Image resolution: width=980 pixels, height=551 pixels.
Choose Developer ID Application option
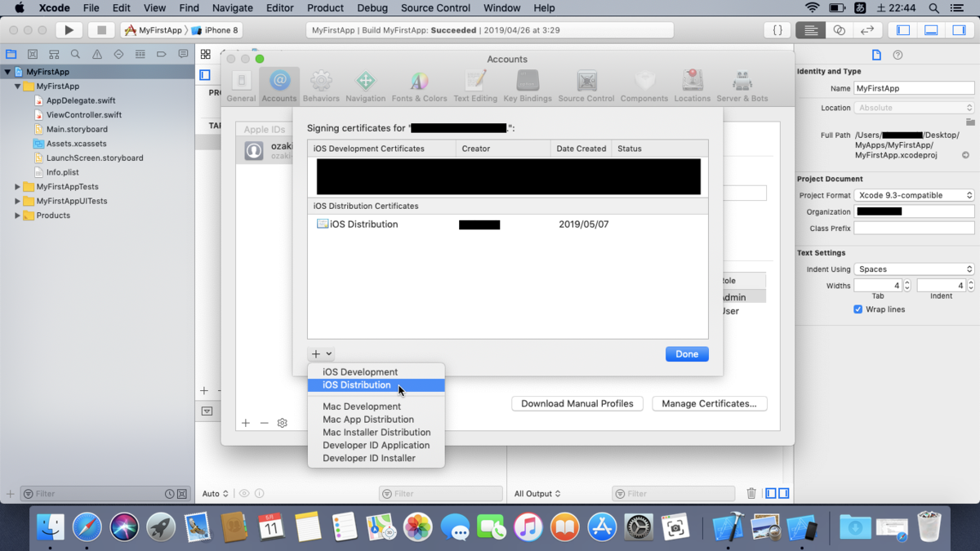pos(376,446)
